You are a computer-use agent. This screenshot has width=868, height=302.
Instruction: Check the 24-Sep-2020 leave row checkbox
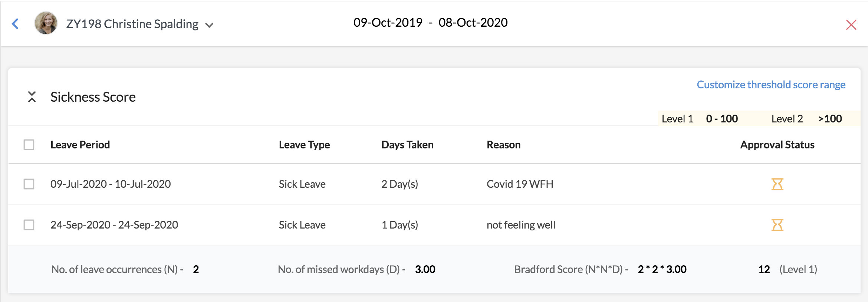click(29, 225)
